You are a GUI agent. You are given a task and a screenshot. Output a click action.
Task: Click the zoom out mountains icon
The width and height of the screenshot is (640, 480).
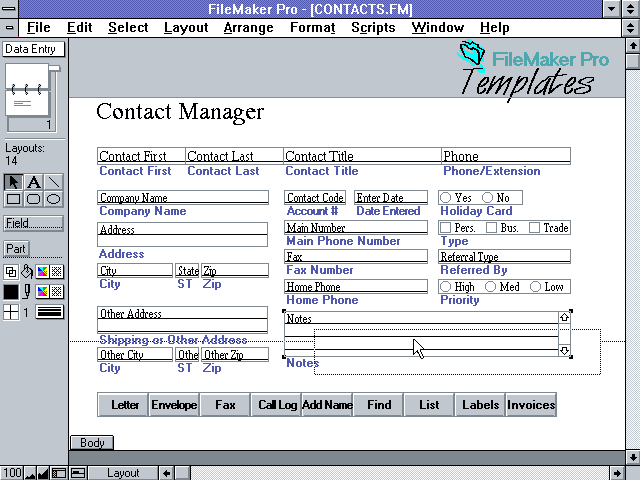28,473
